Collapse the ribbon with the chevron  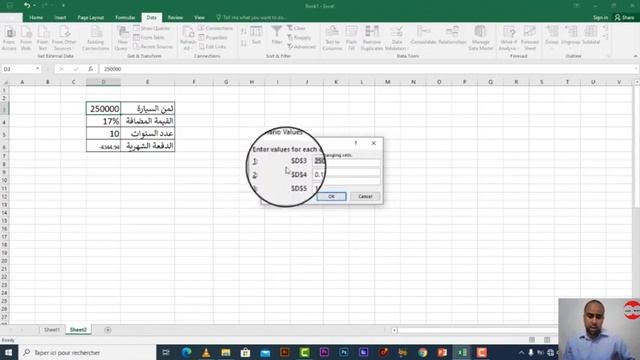[636, 56]
